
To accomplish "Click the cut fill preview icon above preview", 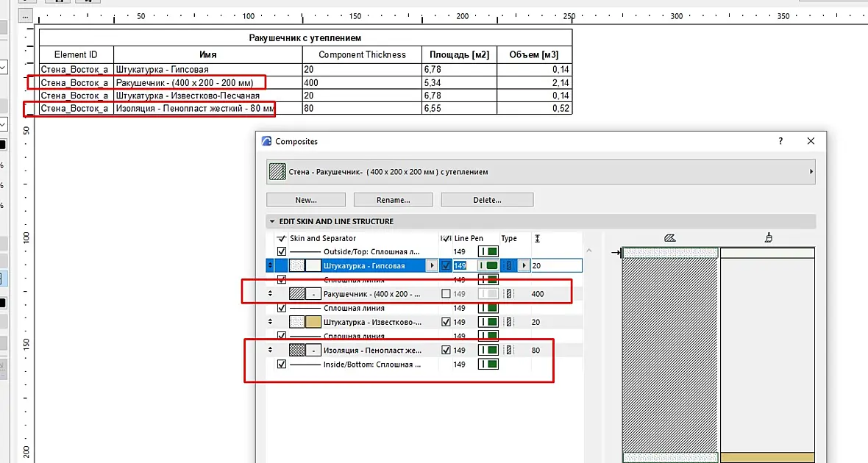I will [x=670, y=238].
